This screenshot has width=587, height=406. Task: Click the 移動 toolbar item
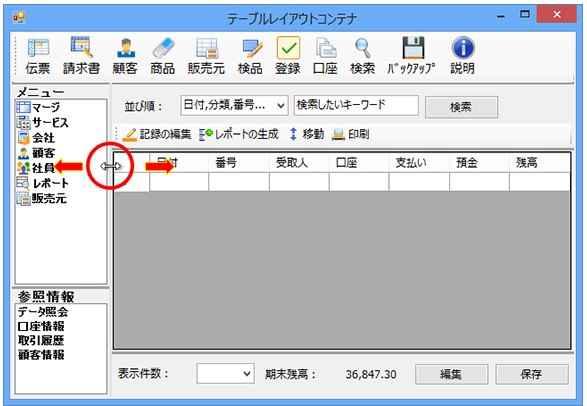coord(307,134)
